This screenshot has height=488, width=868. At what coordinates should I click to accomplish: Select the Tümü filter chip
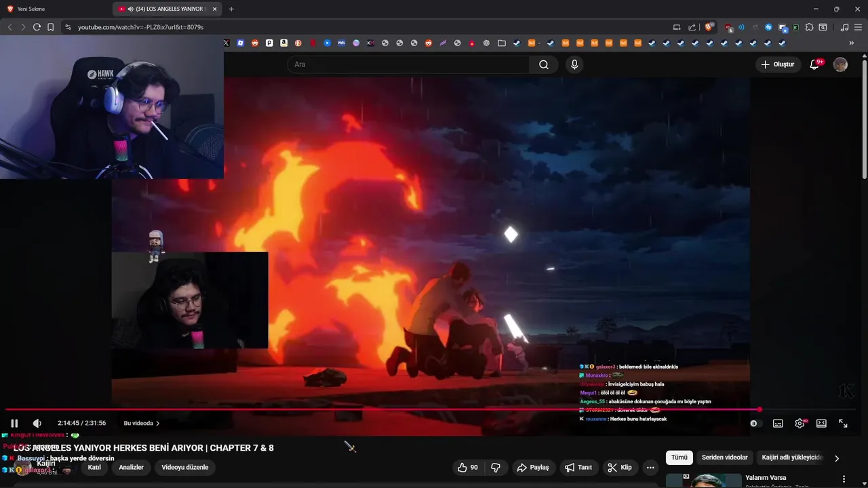tap(679, 457)
